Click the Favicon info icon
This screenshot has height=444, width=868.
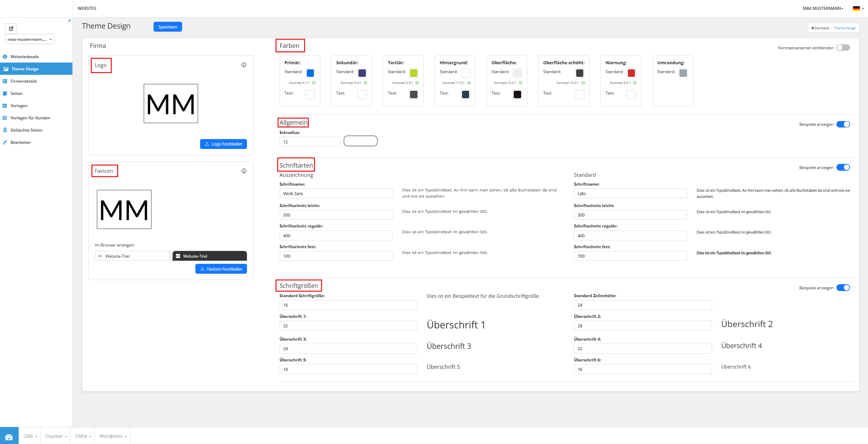click(244, 171)
